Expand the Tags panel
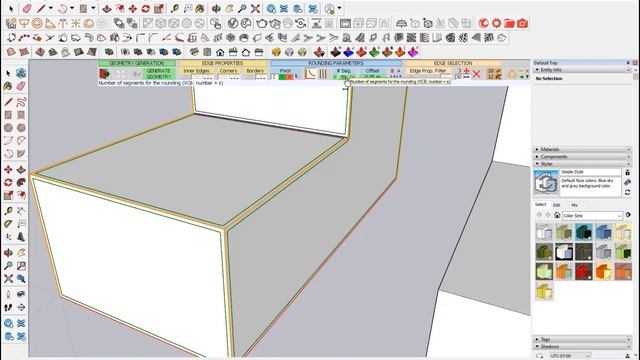The image size is (640, 360). [x=582, y=339]
